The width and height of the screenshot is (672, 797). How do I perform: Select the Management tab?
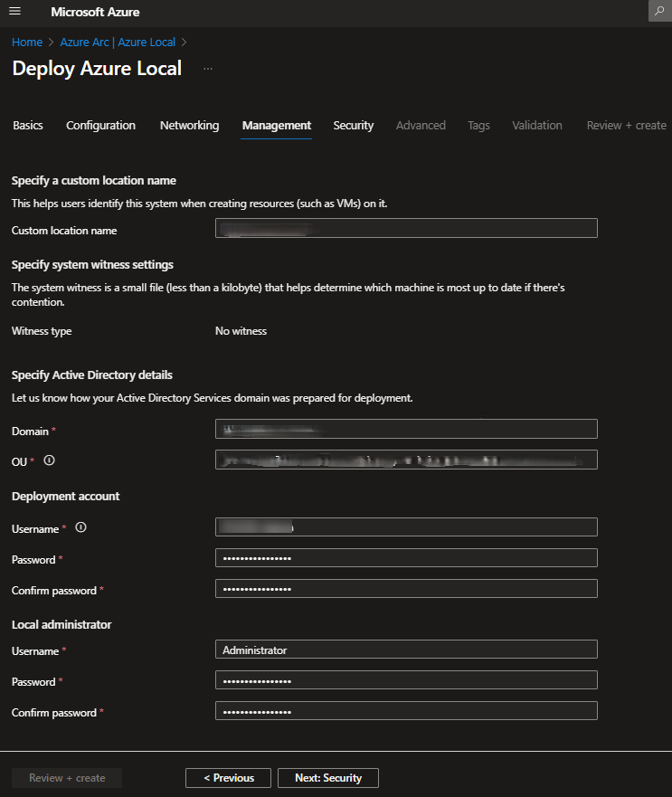277,126
